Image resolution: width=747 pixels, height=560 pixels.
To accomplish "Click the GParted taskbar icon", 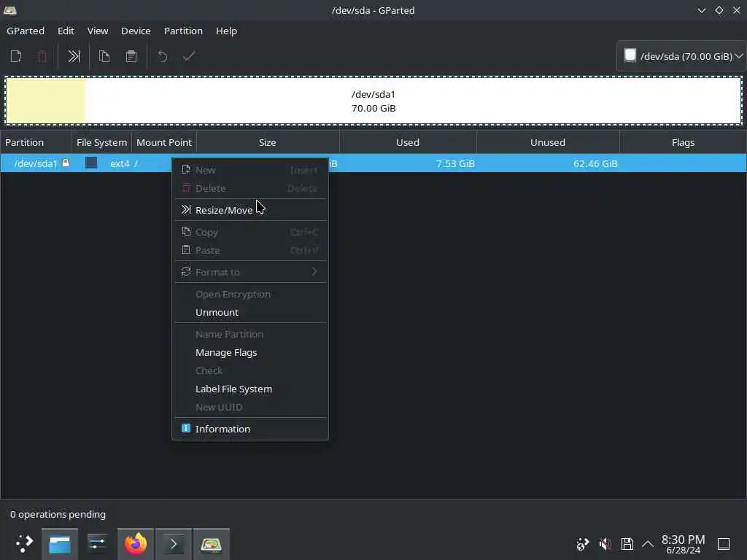I will [x=211, y=544].
